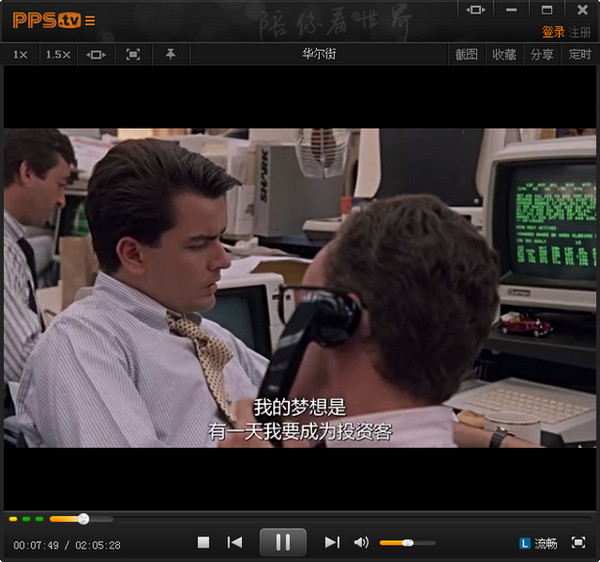The height and width of the screenshot is (562, 600).
Task: Set video size to 1X
Action: pos(20,55)
